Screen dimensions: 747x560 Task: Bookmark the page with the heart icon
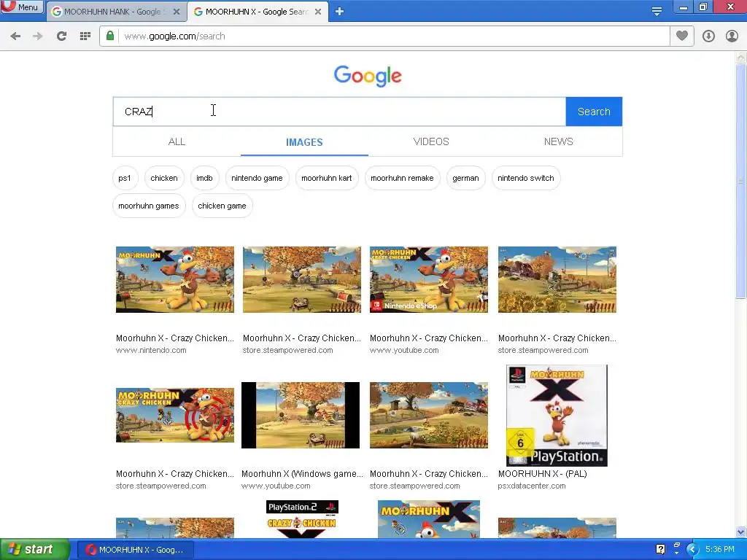click(682, 36)
